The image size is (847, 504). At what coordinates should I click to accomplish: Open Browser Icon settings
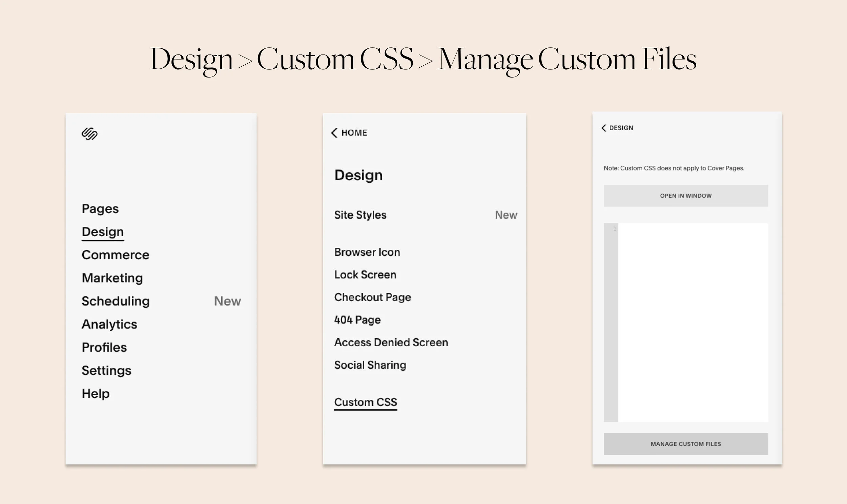367,251
